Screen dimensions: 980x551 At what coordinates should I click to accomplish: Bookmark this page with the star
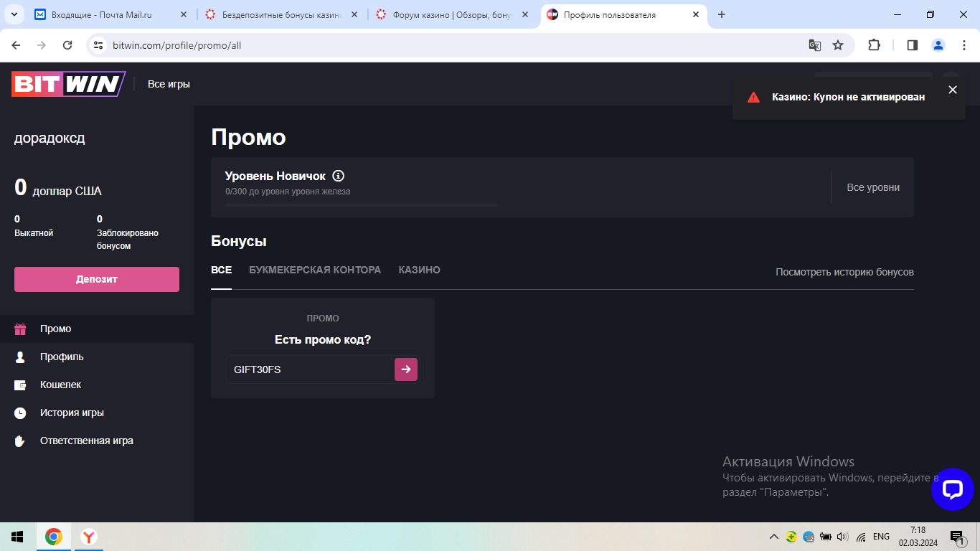838,45
